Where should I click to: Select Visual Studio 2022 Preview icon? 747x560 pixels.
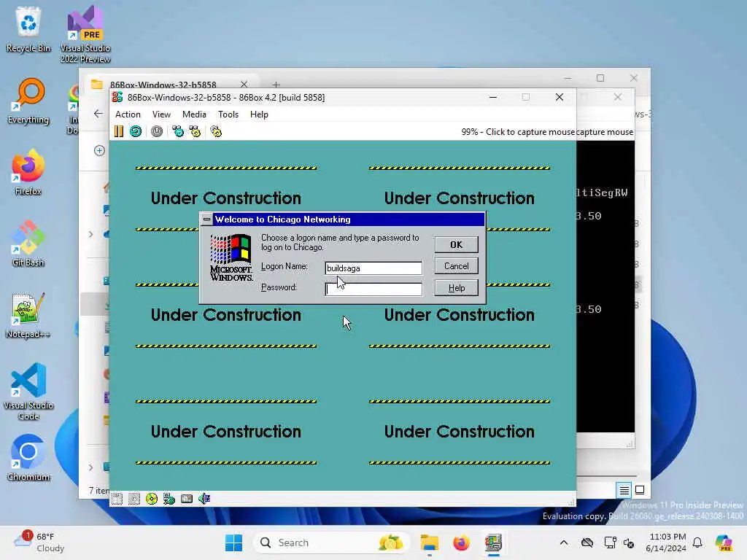pyautogui.click(x=85, y=34)
